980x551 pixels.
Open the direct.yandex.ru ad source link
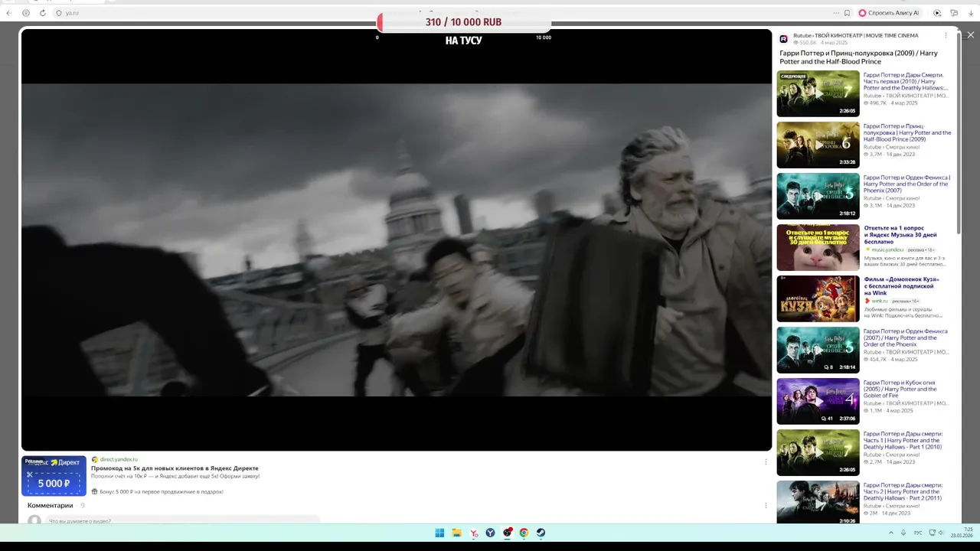tap(118, 459)
